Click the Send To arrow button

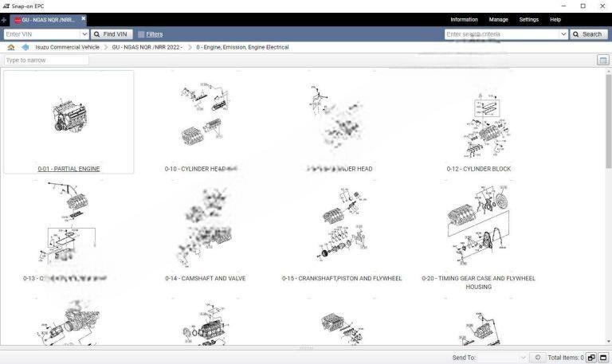538,358
